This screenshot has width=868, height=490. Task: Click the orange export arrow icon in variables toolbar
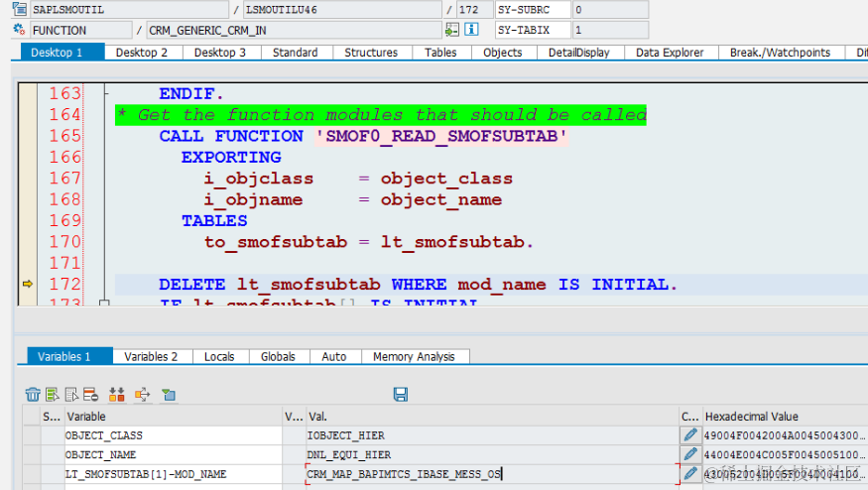click(142, 394)
